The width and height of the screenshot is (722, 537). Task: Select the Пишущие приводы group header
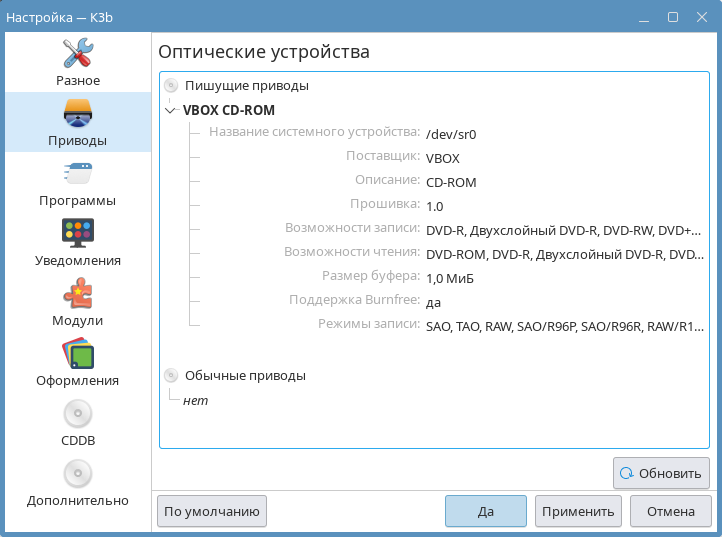coord(246,86)
